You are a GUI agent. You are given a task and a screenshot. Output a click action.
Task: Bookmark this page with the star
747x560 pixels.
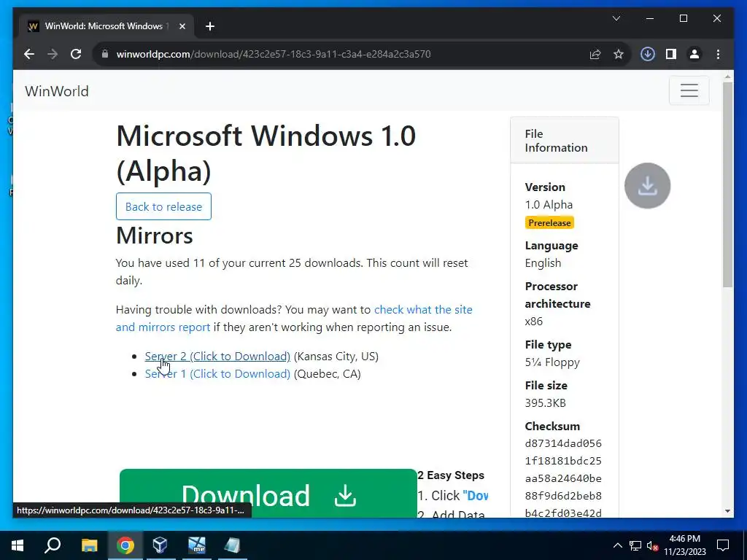point(619,54)
